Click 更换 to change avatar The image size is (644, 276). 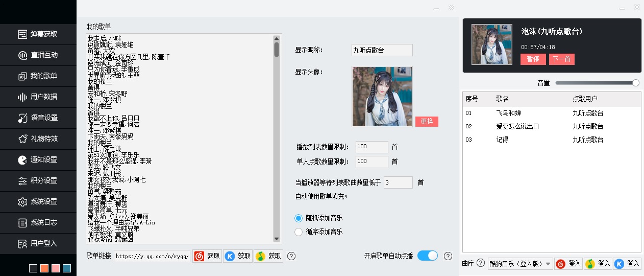click(427, 122)
